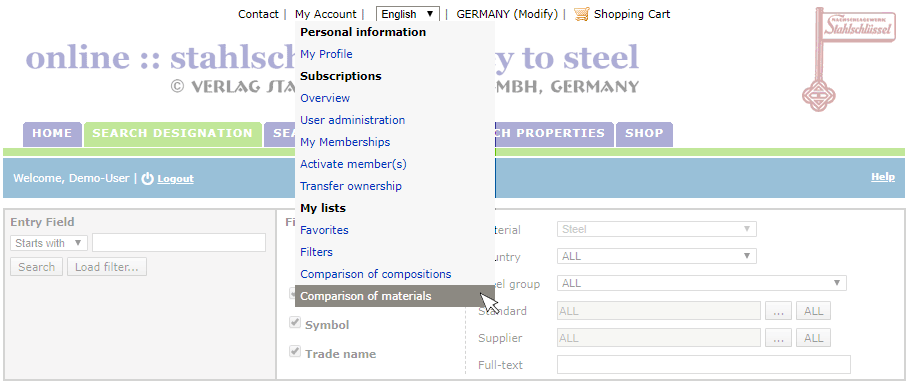Select Comparison of compositions entry
The image size is (910, 388).
375,274
